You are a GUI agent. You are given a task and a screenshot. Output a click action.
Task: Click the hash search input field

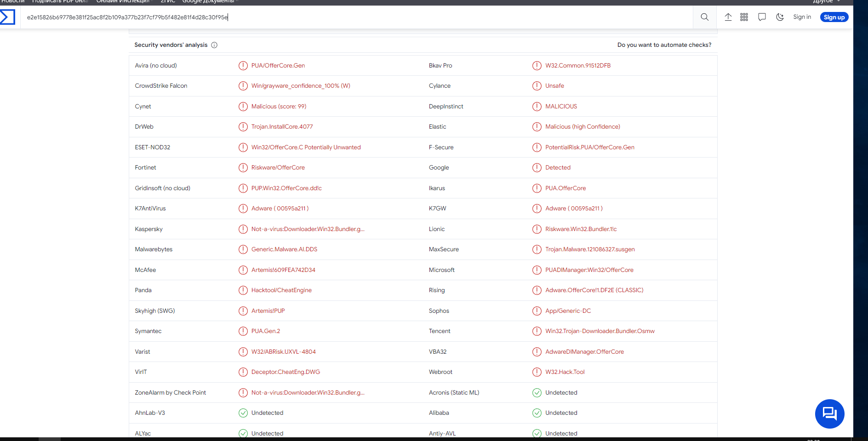click(x=322, y=17)
